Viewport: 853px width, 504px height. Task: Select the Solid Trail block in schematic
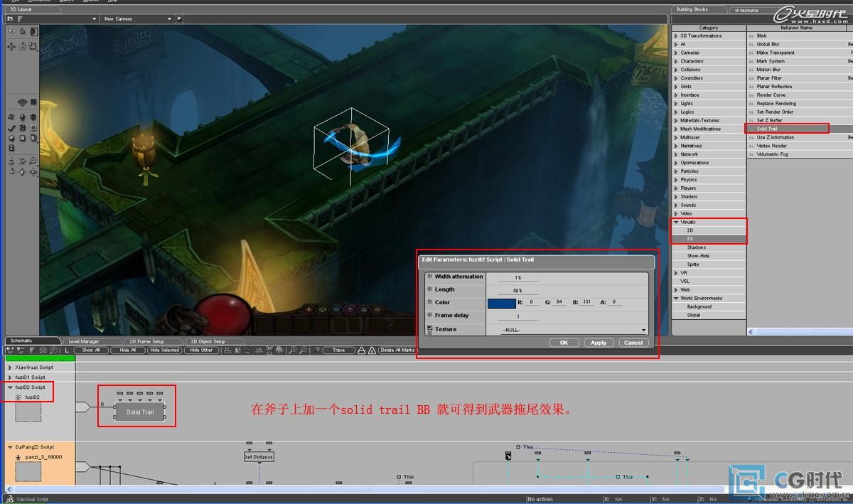[140, 412]
